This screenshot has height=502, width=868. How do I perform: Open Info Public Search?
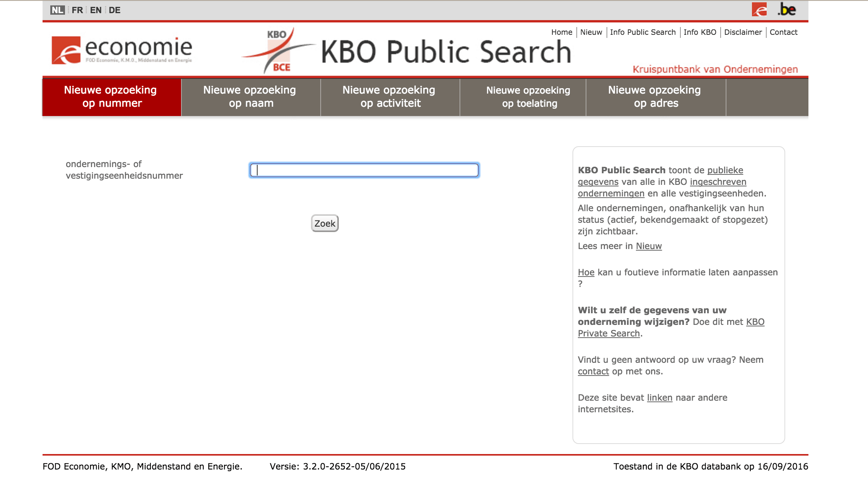pos(643,32)
